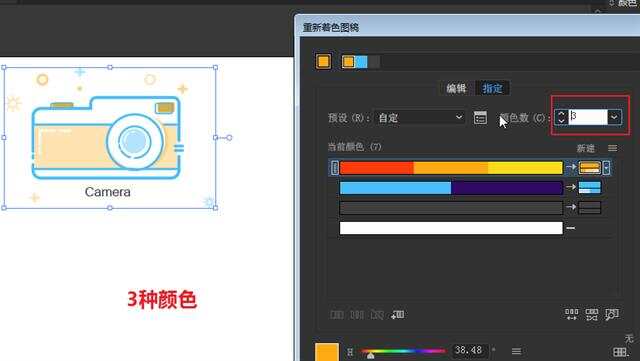Click the H label icon left of hue slider
640x361 pixels.
point(350,352)
